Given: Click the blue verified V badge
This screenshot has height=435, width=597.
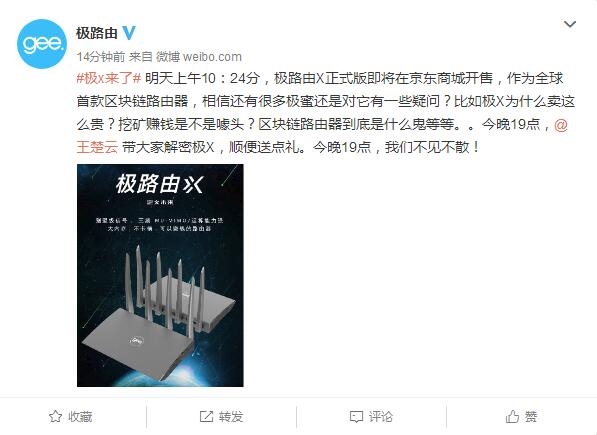Looking at the screenshot, I should (x=129, y=33).
